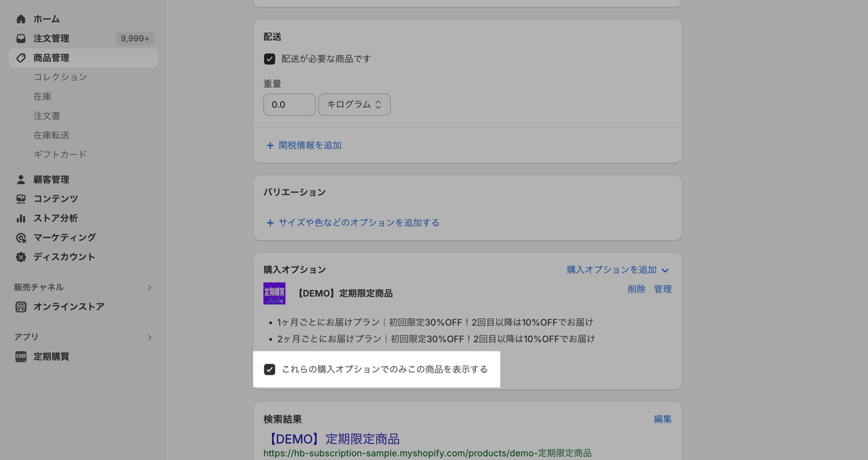Screen dimensions: 868x460
Task: Select ギフトカード in the sidebar submenu
Action: (60, 154)
